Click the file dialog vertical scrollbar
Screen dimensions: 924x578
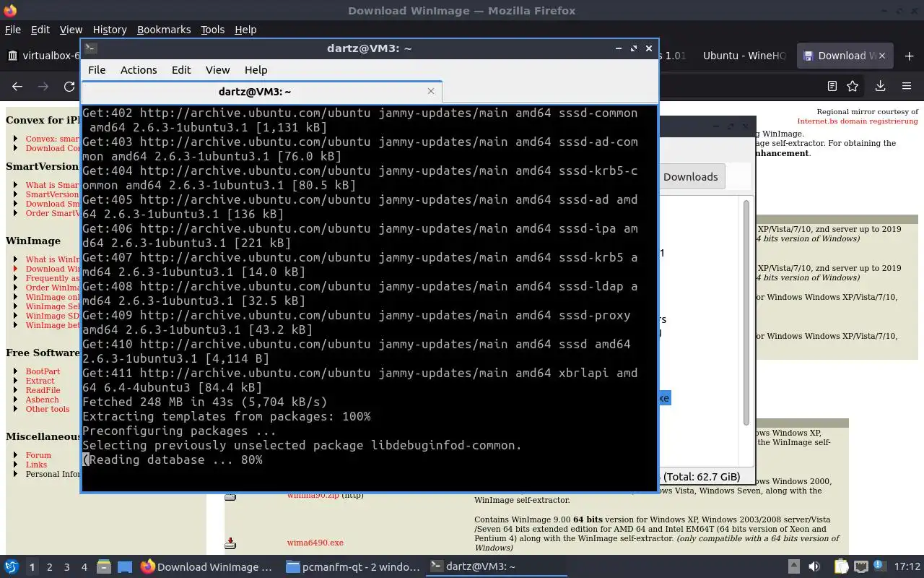point(746,313)
